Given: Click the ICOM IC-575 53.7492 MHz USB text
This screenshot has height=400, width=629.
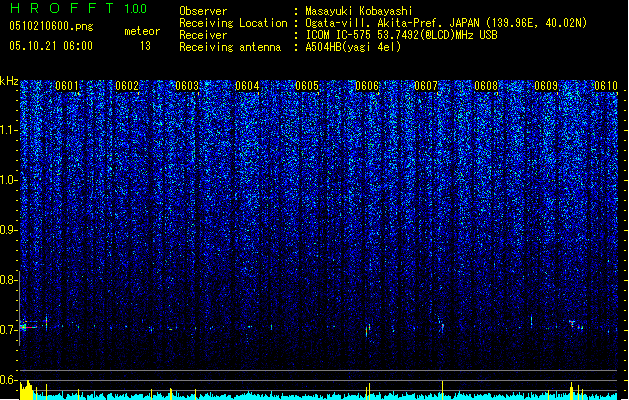Looking at the screenshot, I should [x=402, y=35].
